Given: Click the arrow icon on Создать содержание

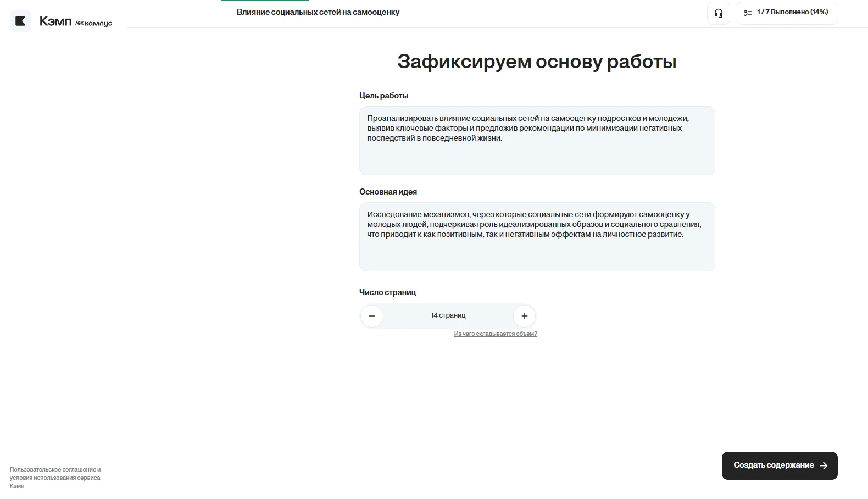Looking at the screenshot, I should [823, 465].
